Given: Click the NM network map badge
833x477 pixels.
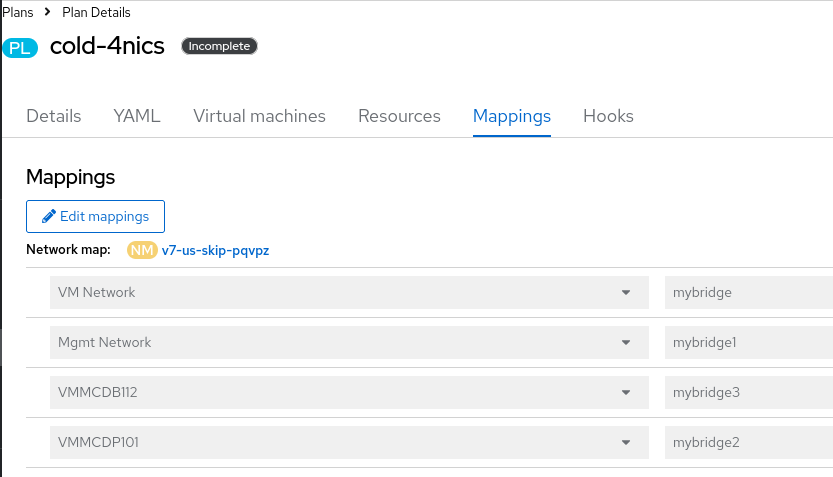Looking at the screenshot, I should point(142,251).
